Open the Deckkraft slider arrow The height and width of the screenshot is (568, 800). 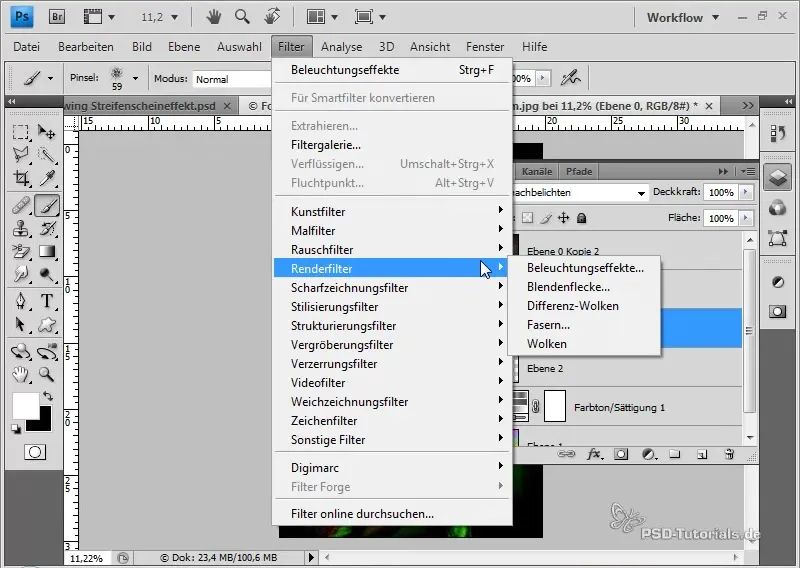746,192
